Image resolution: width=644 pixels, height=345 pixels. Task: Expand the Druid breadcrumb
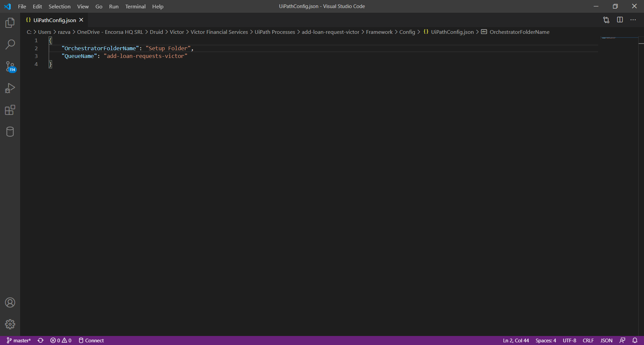pos(156,32)
